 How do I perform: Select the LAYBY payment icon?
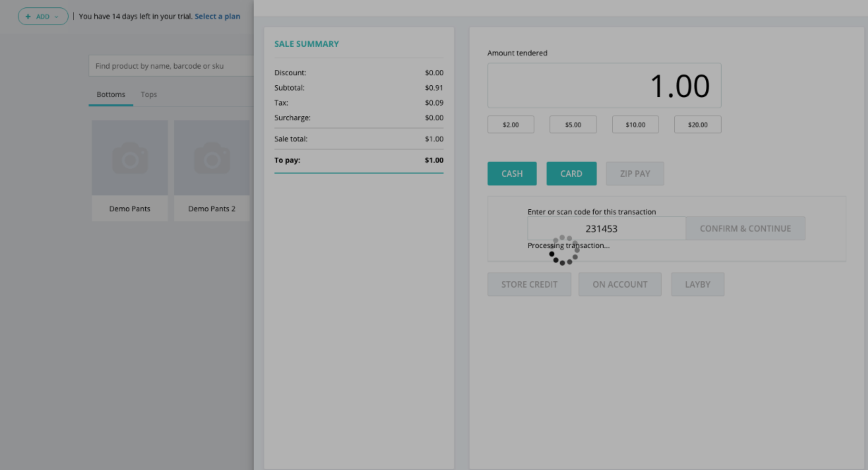point(697,284)
